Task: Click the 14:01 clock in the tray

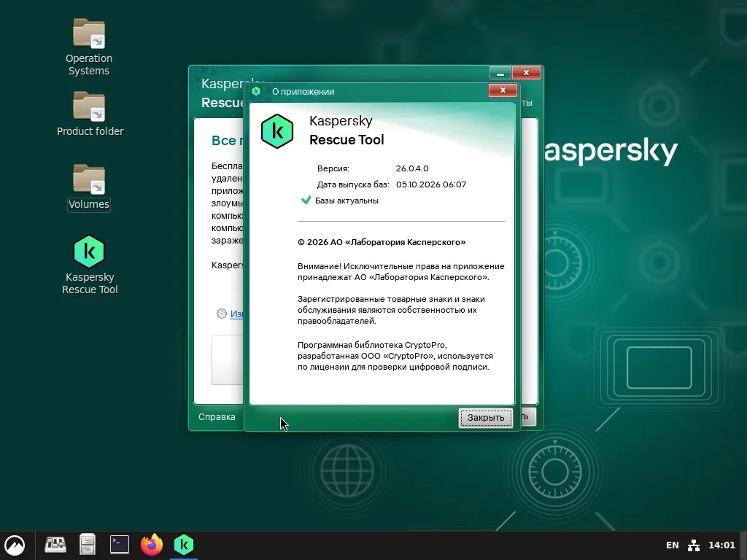Action: click(721, 545)
